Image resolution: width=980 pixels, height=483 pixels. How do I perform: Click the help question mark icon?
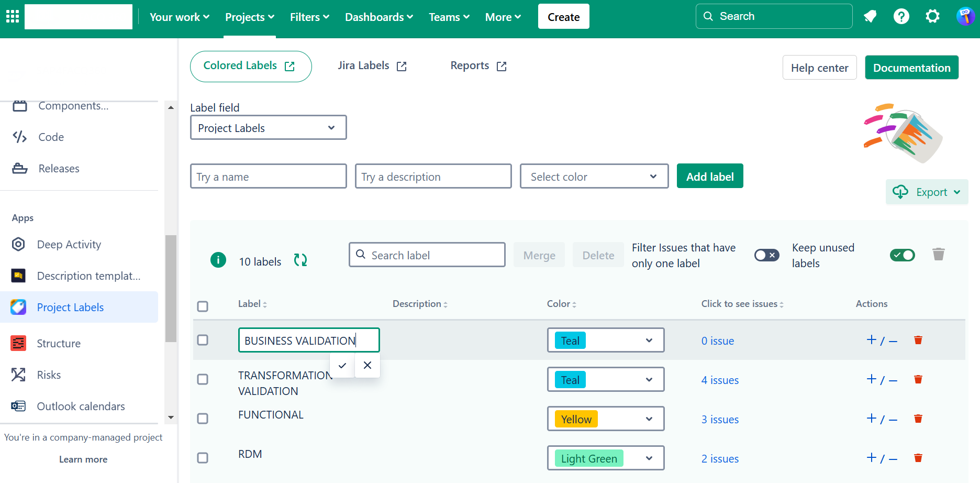901,17
